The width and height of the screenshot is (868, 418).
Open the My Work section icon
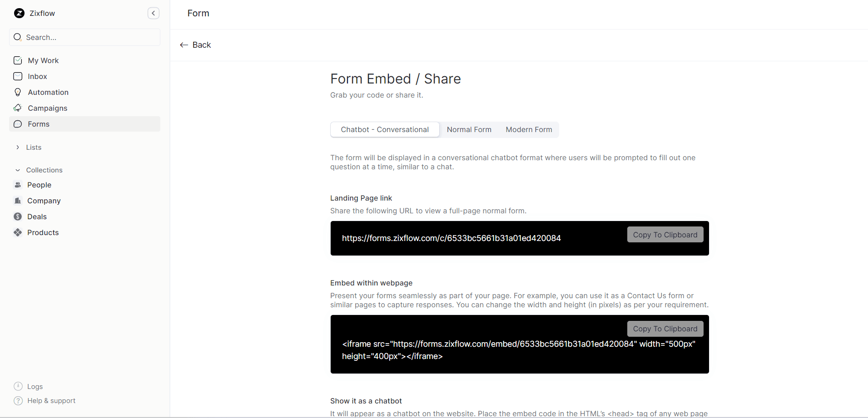tap(18, 60)
